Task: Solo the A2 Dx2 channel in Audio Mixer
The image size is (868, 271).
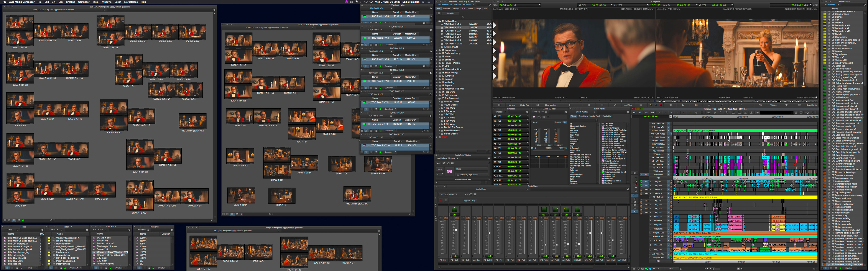Action: click(x=452, y=218)
